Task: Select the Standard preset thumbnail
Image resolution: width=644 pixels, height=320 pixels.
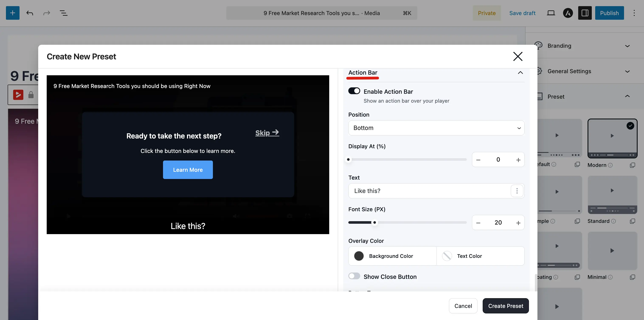Action: (612, 195)
